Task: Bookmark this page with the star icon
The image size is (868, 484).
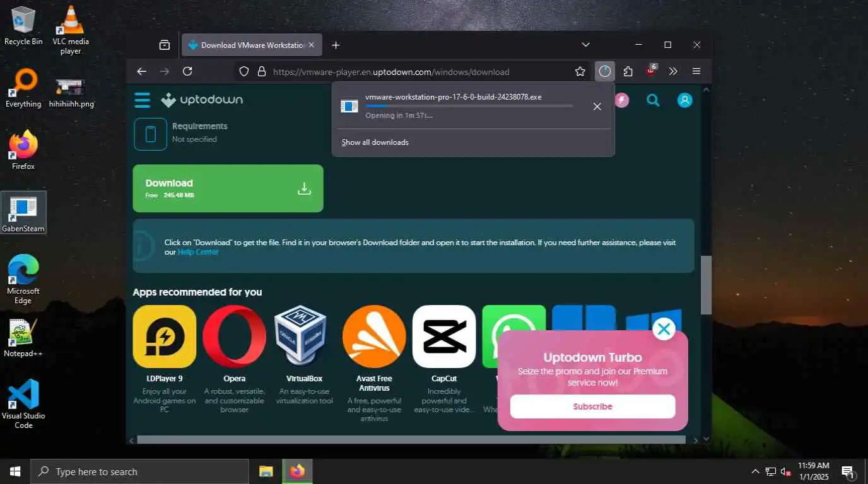Action: click(580, 71)
